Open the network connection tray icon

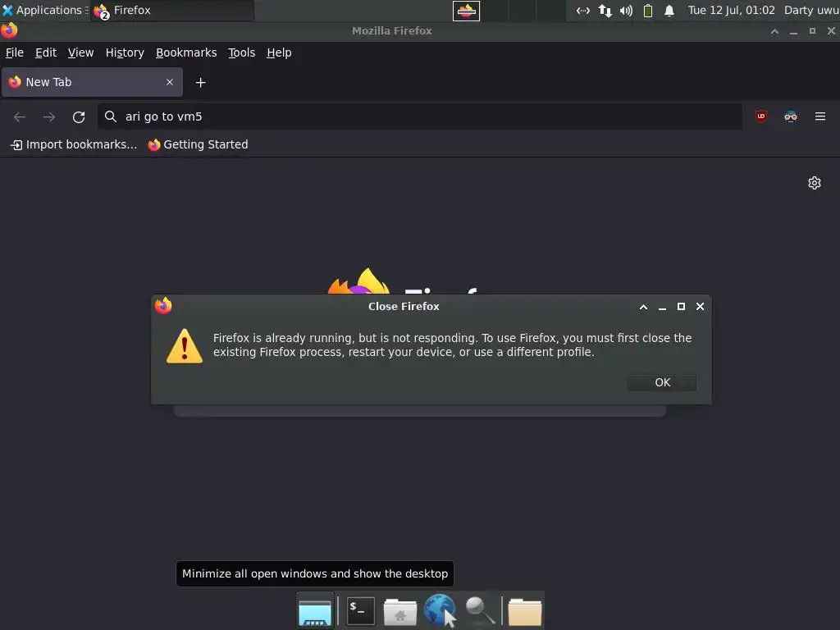pos(583,11)
